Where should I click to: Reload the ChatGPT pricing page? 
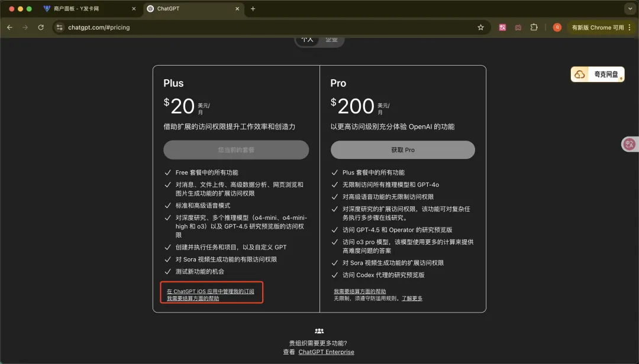pyautogui.click(x=41, y=27)
